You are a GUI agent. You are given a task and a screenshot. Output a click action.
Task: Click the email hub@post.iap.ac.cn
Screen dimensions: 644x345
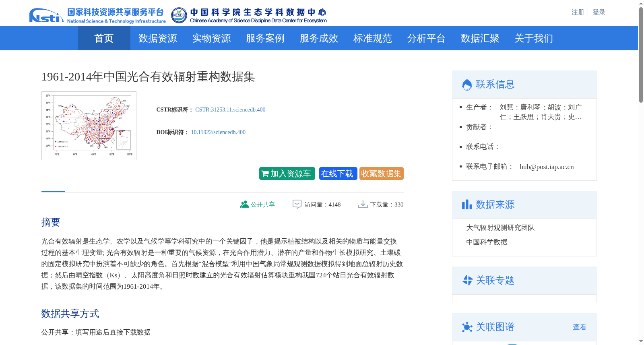[x=547, y=167]
